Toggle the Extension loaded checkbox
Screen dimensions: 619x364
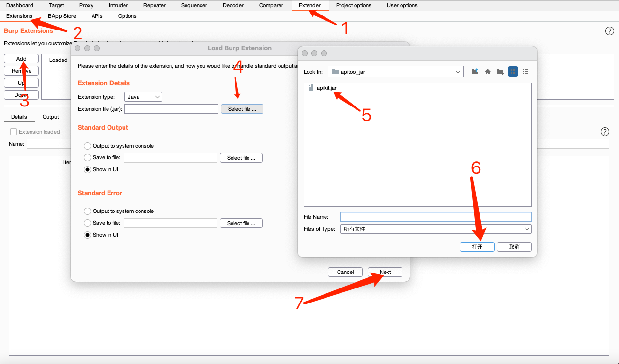[x=14, y=132]
